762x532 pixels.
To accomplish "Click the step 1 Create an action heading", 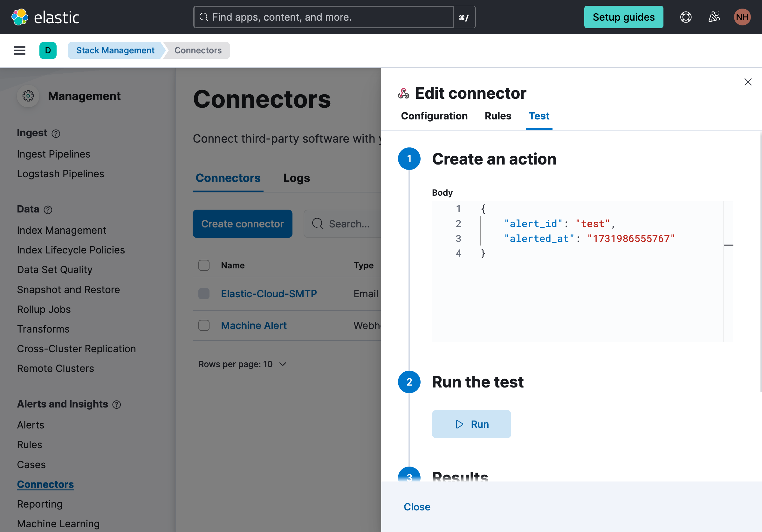I will click(494, 159).
